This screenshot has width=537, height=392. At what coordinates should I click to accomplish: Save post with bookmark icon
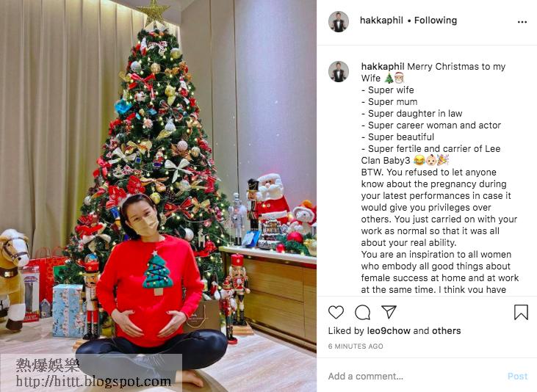[521, 312]
